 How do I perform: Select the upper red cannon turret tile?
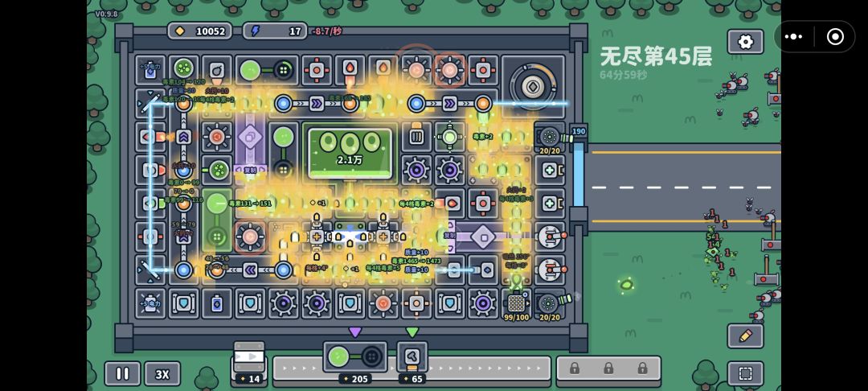(550, 237)
